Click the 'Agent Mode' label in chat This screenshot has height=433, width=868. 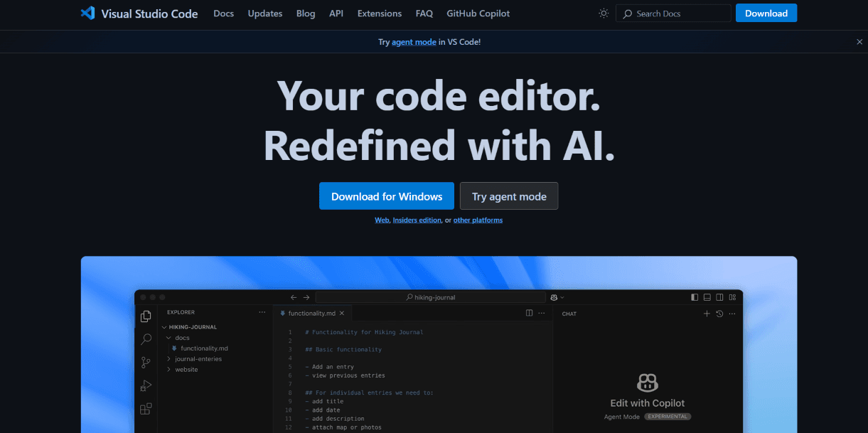621,417
